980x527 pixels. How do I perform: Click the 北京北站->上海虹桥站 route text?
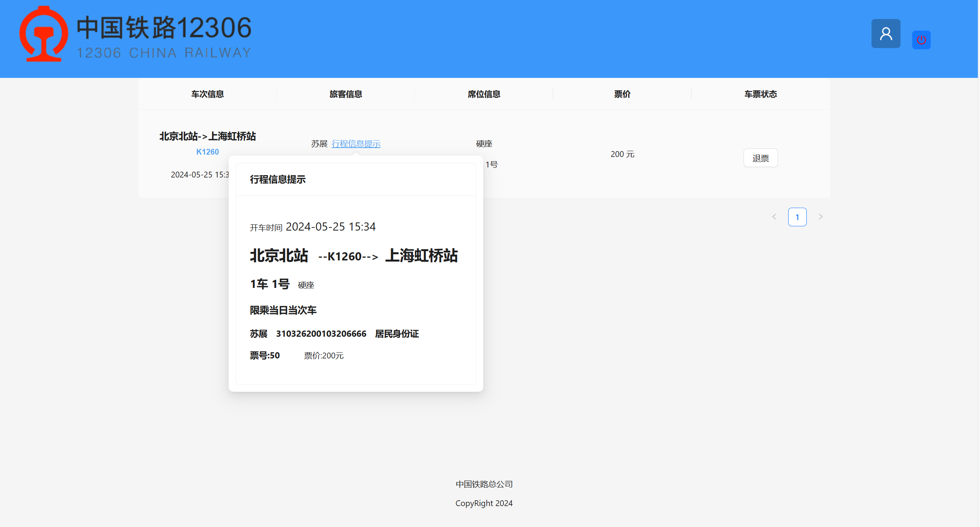pos(208,136)
